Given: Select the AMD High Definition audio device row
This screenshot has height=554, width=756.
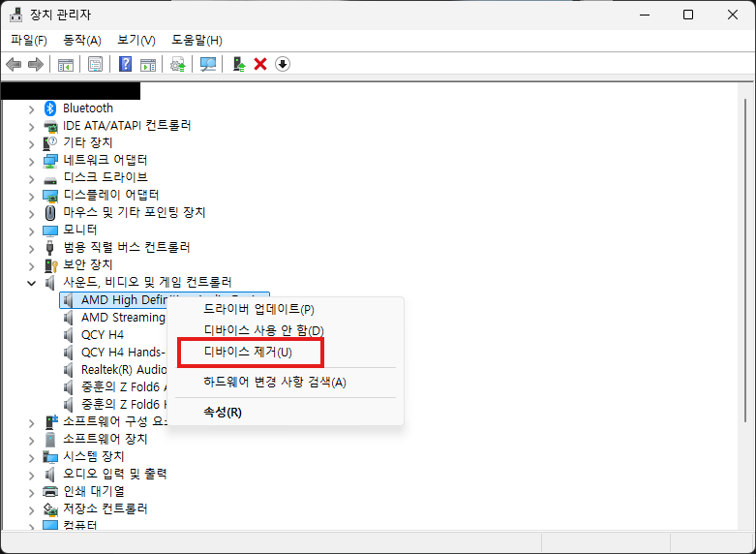Looking at the screenshot, I should tap(115, 300).
